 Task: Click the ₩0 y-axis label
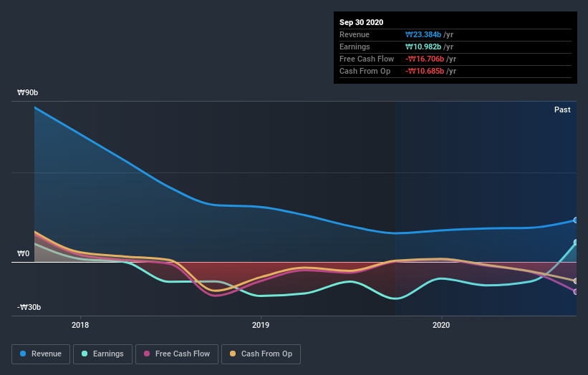[x=23, y=253]
